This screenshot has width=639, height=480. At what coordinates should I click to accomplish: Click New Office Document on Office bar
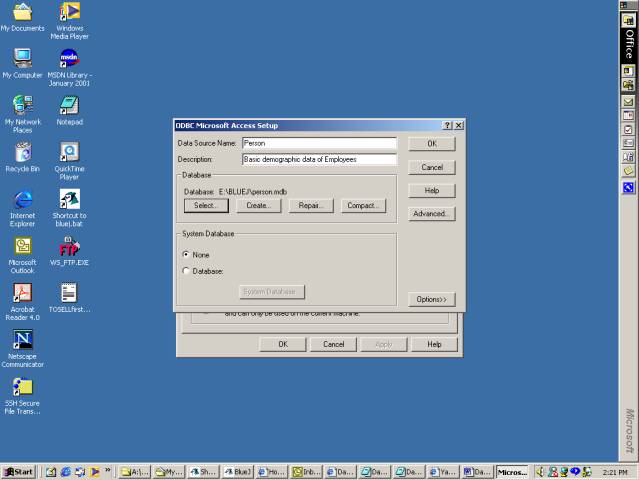tap(628, 71)
